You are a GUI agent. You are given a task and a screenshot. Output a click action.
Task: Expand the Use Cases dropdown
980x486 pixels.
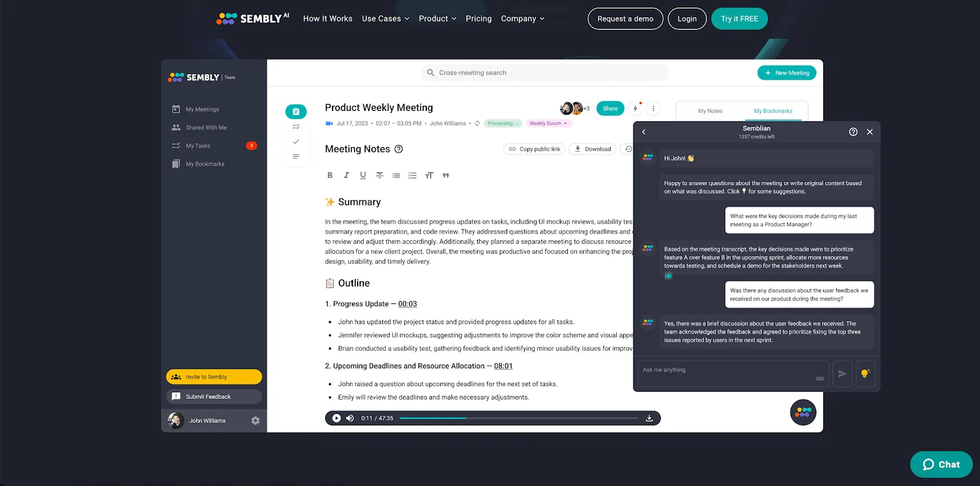(x=385, y=18)
